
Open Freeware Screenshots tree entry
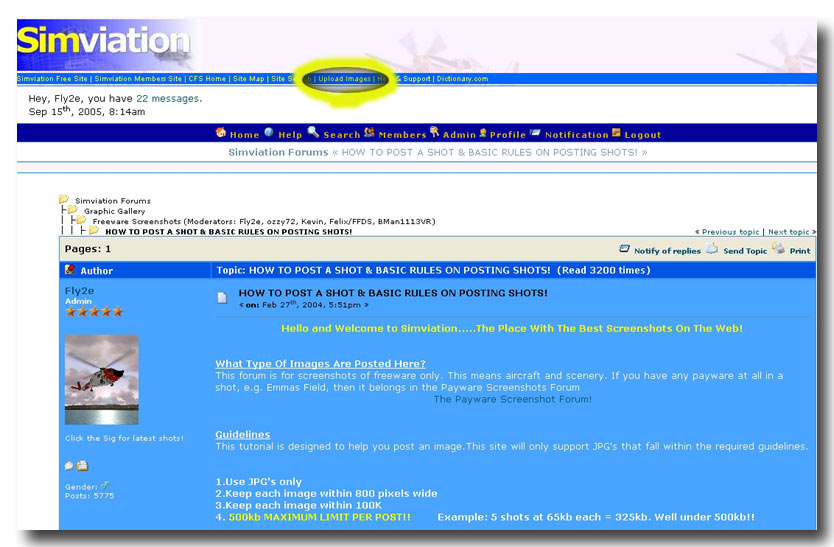[137, 221]
